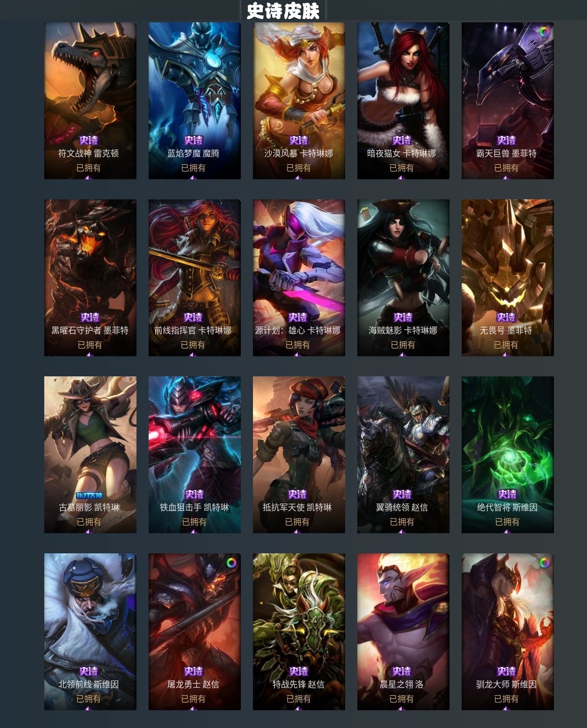Open the 黑曜石守护者 墨菲特 skin card
This screenshot has height=728, width=587.
tap(90, 278)
